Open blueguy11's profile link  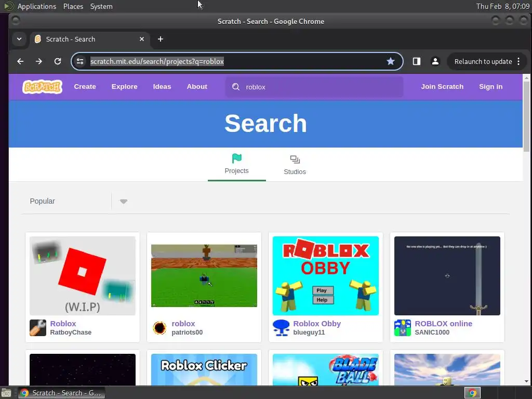309,332
